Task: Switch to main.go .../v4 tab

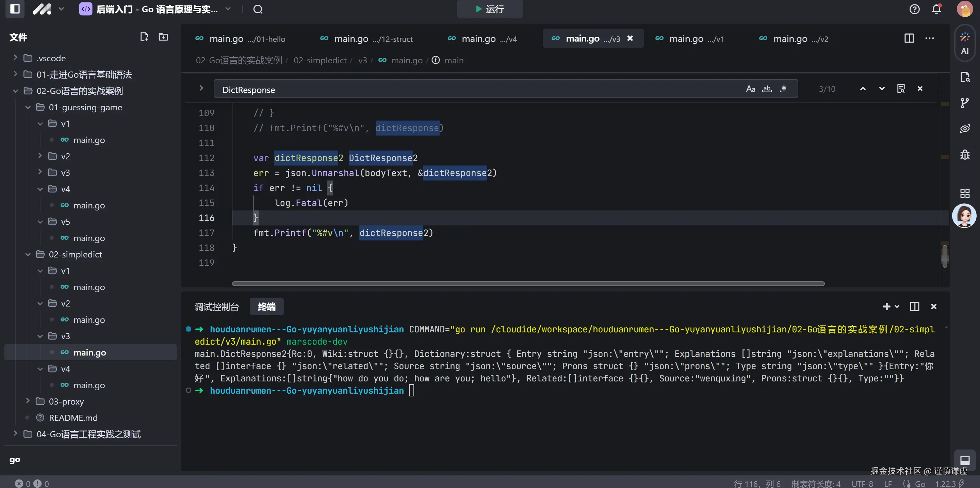Action: 481,38
